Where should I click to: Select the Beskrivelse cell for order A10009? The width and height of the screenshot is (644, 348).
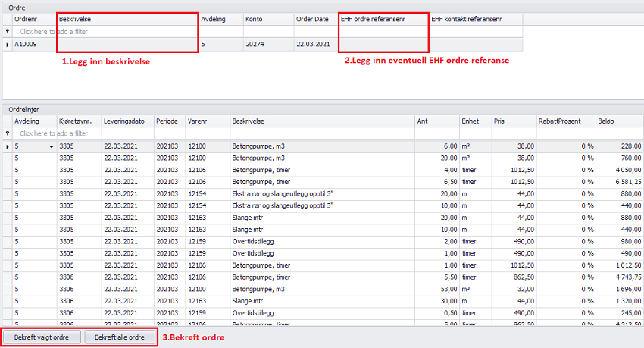click(127, 45)
